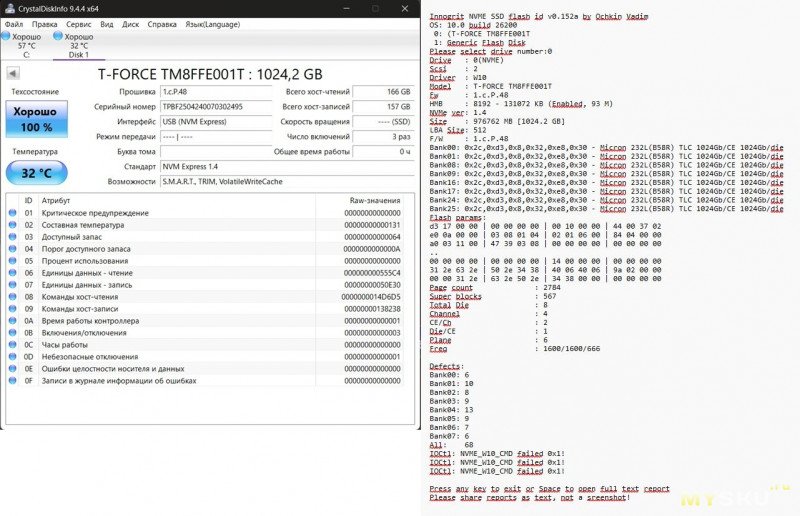
Task: Click the Хорошо 100 % health status button
Action: pos(36,119)
